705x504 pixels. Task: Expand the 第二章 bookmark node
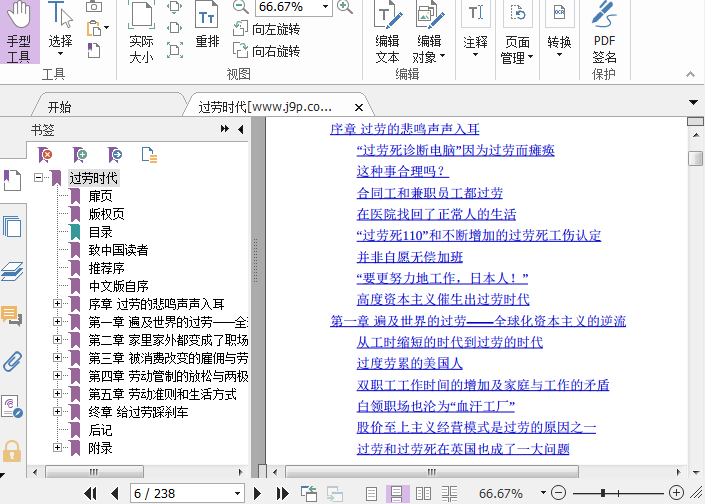click(x=57, y=339)
